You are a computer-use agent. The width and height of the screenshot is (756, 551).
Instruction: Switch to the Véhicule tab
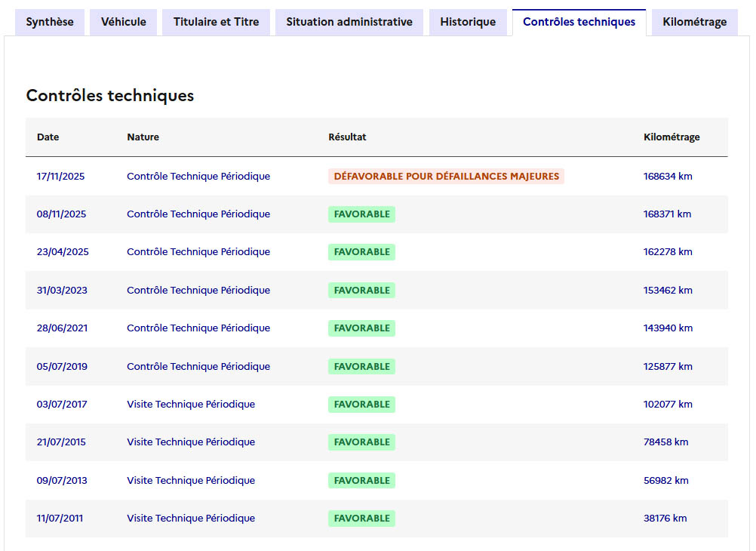pyautogui.click(x=123, y=22)
